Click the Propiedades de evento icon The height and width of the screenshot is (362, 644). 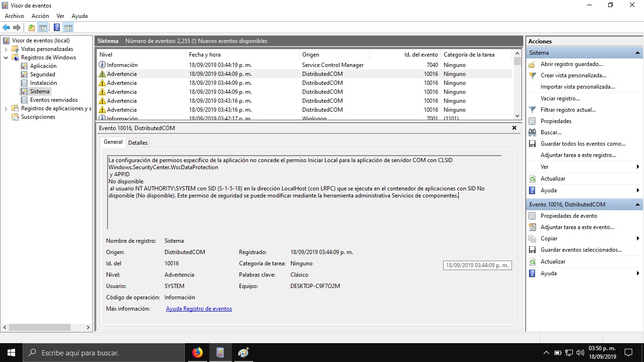[532, 216]
